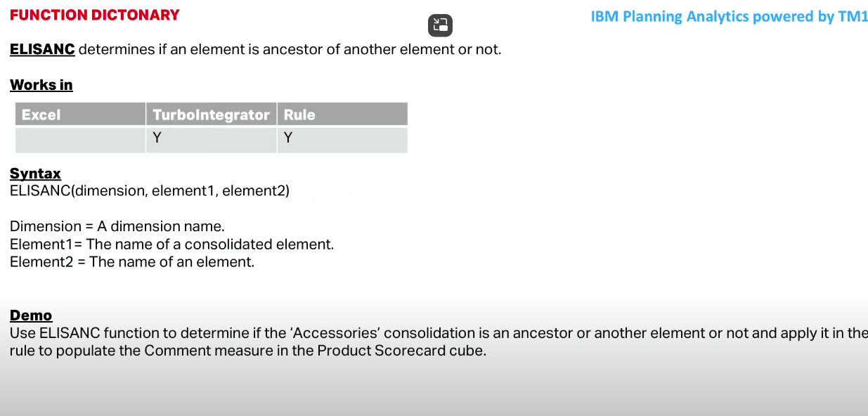Select the Y cell under Rule

[342, 140]
